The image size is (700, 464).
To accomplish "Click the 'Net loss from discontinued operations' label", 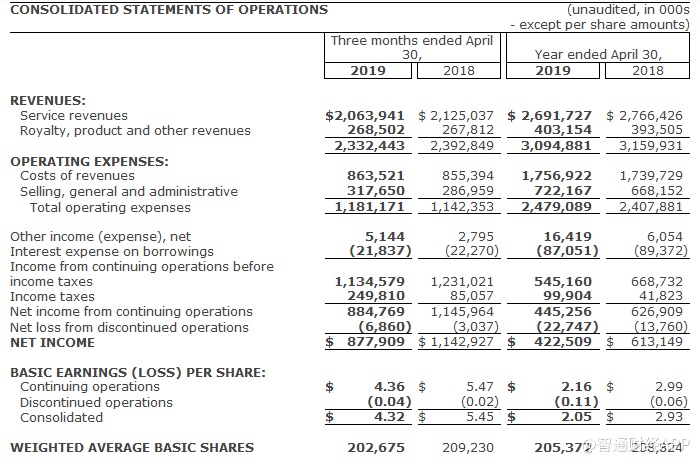I will click(x=129, y=328).
